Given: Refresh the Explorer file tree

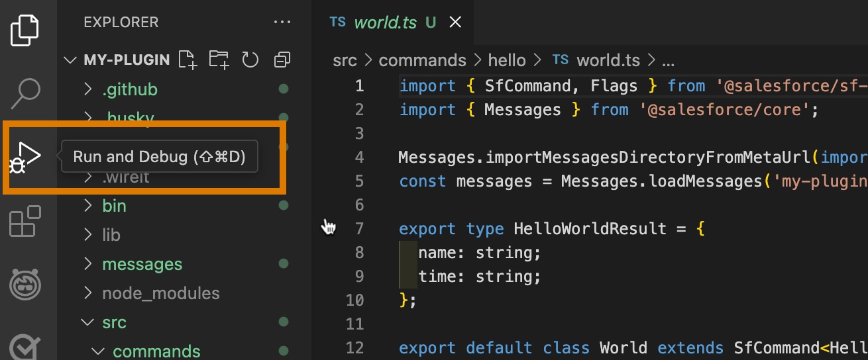Looking at the screenshot, I should coord(250,60).
